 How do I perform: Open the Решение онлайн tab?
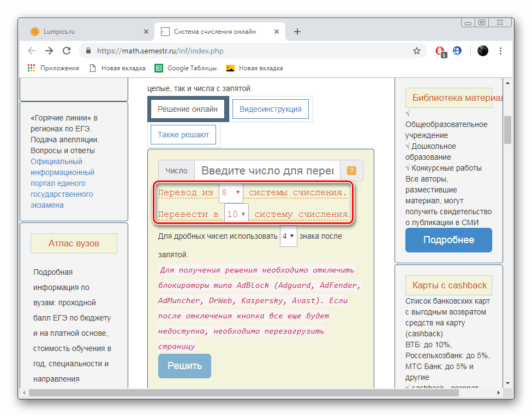[188, 109]
